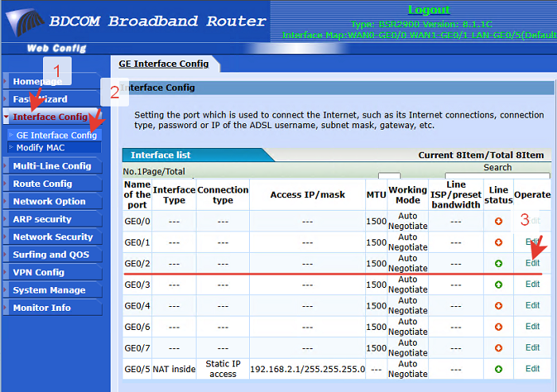
Task: Expand Surfing and QOS menu
Action: coord(51,254)
